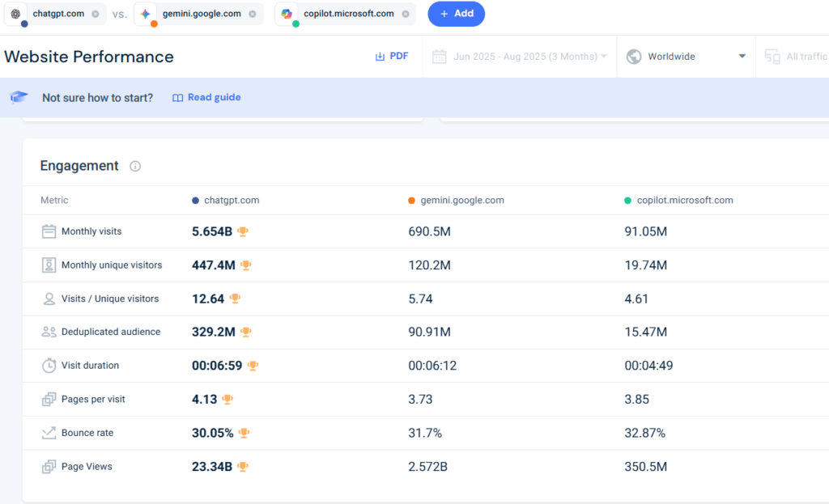The image size is (829, 504).
Task: Click the trophy next to 30.05%
Action: (244, 433)
